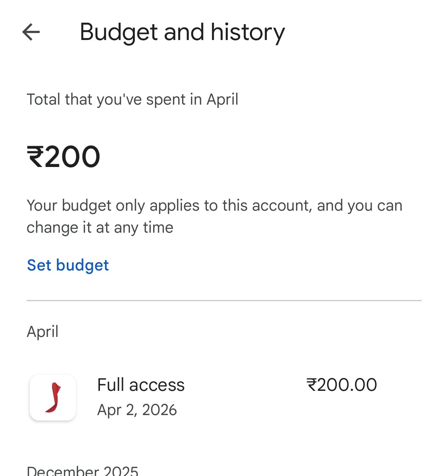Image resolution: width=448 pixels, height=476 pixels.
Task: Open the Full access purchase entry
Action: point(141,385)
